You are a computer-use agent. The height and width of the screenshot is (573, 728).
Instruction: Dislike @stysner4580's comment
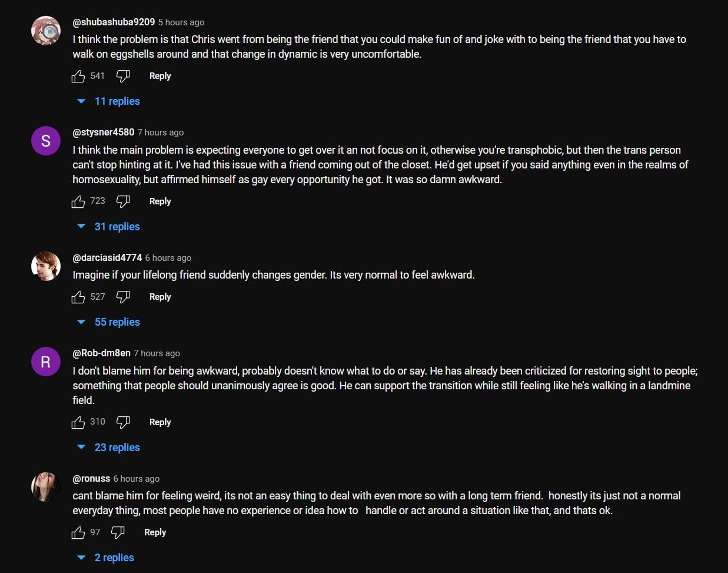123,201
